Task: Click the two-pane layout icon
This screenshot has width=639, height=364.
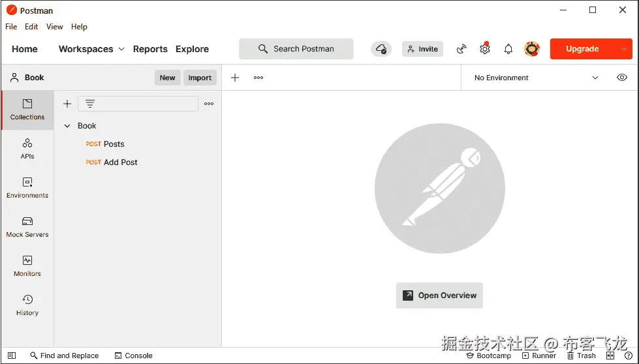Action: pyautogui.click(x=610, y=356)
